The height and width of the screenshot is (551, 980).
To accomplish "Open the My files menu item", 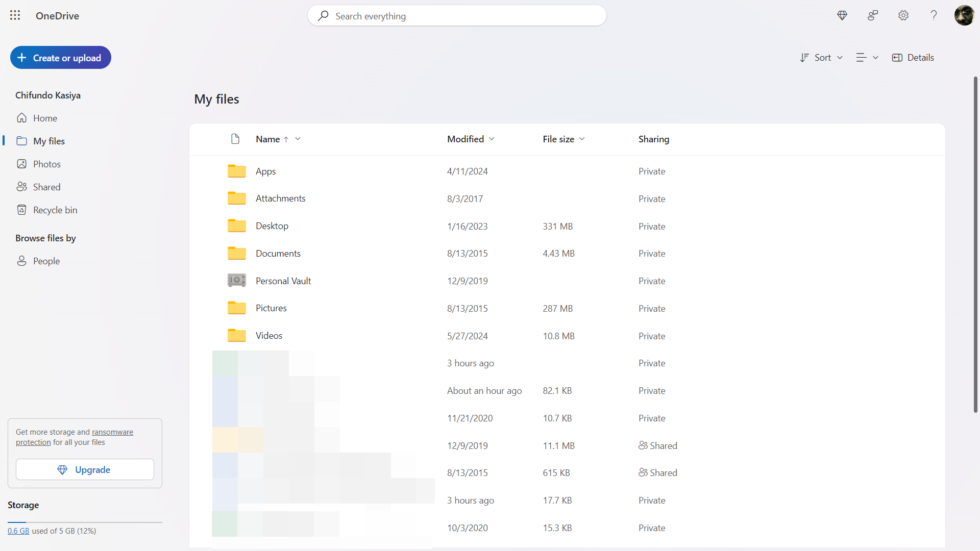I will (48, 141).
